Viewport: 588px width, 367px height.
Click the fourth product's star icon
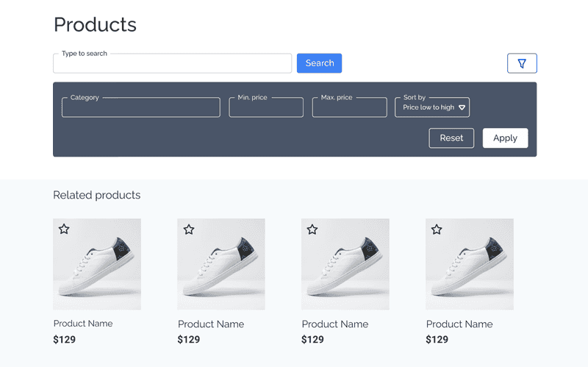point(437,229)
